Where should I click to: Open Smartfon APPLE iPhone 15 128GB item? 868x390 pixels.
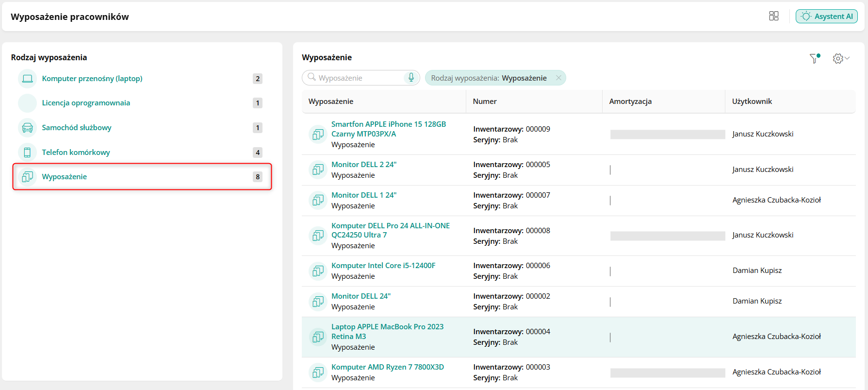[389, 129]
